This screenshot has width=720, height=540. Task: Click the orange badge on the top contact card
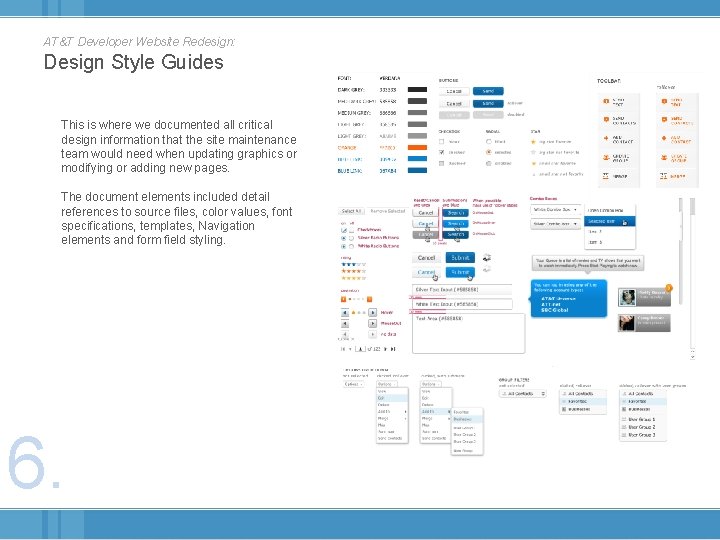click(669, 288)
